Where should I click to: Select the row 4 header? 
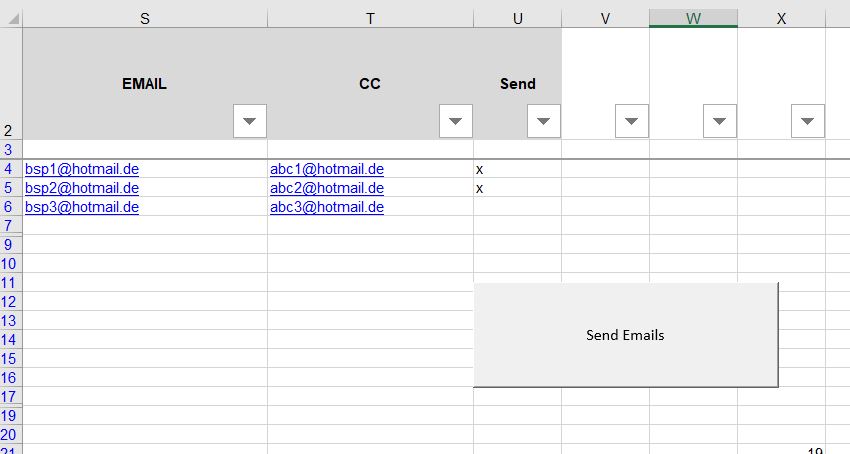click(10, 169)
